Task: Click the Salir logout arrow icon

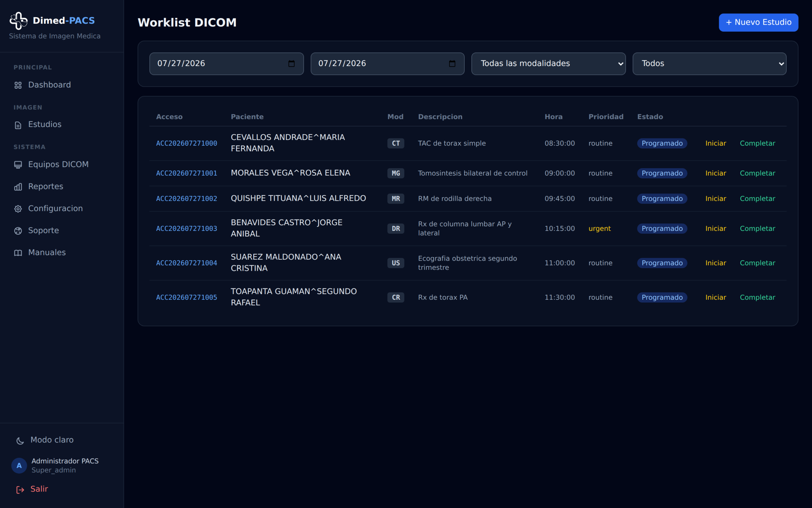Action: (x=20, y=490)
